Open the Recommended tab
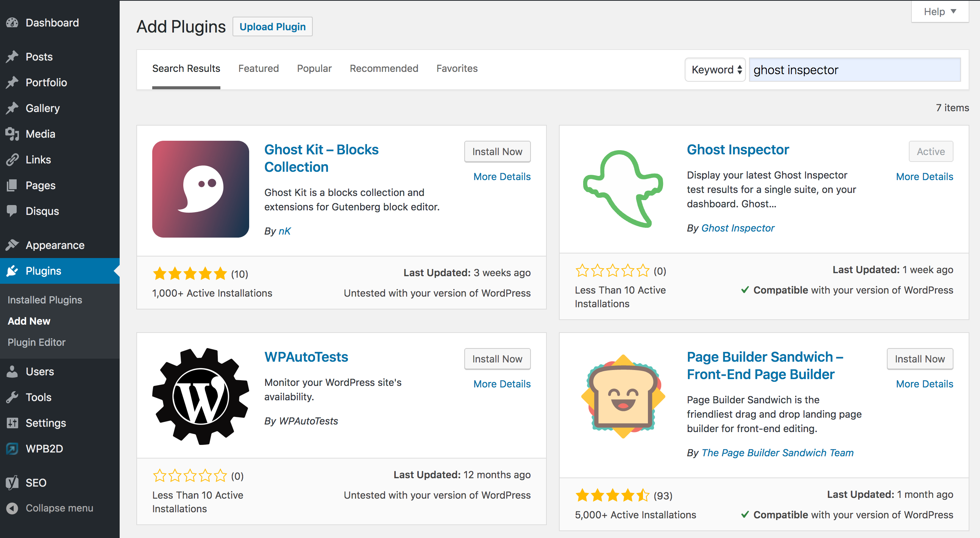980x538 pixels. 384,69
